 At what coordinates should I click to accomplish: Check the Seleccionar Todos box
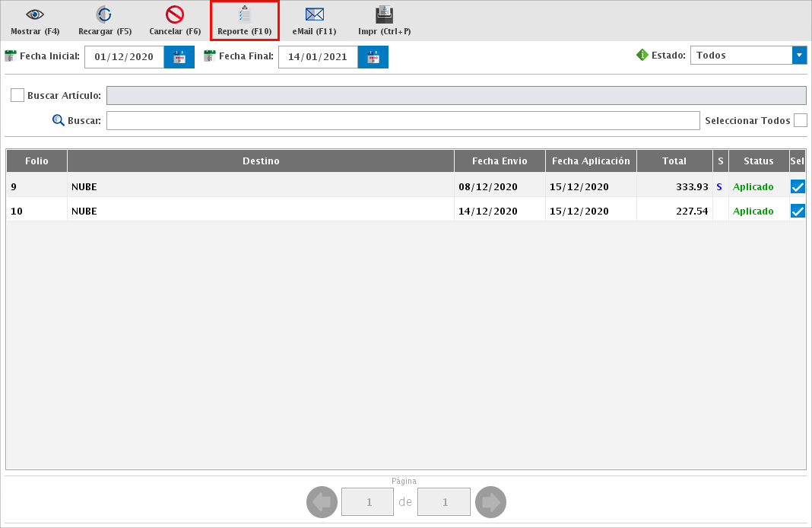tap(800, 120)
